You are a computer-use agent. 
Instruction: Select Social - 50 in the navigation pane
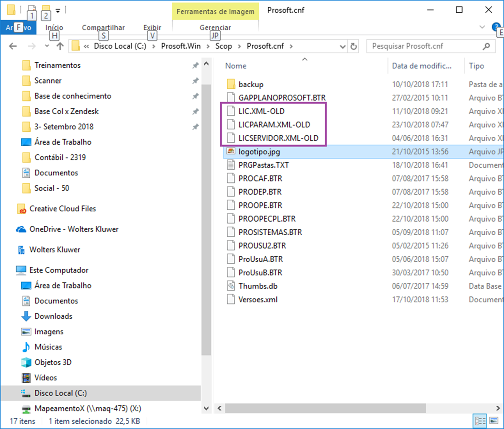[52, 188]
